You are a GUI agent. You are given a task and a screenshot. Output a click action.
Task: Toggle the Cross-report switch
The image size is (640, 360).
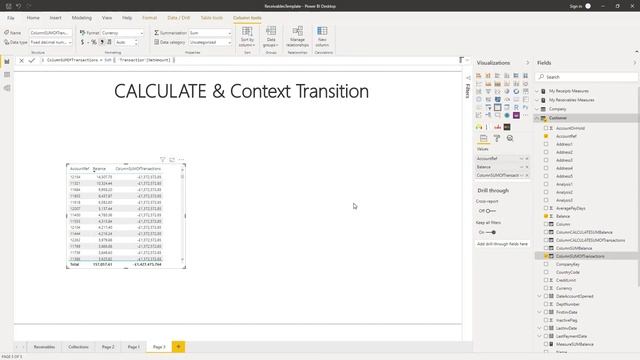[491, 211]
